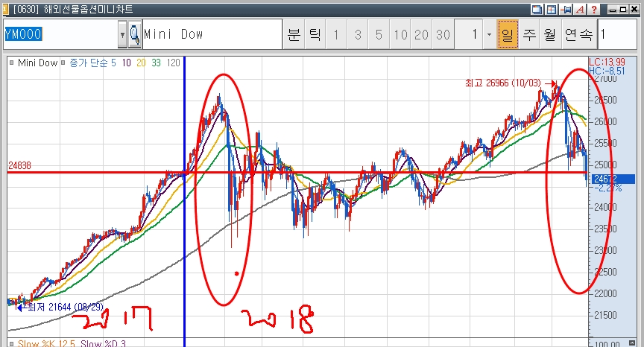Select the 20 interval button
This screenshot has height=347, width=644.
pos(421,34)
